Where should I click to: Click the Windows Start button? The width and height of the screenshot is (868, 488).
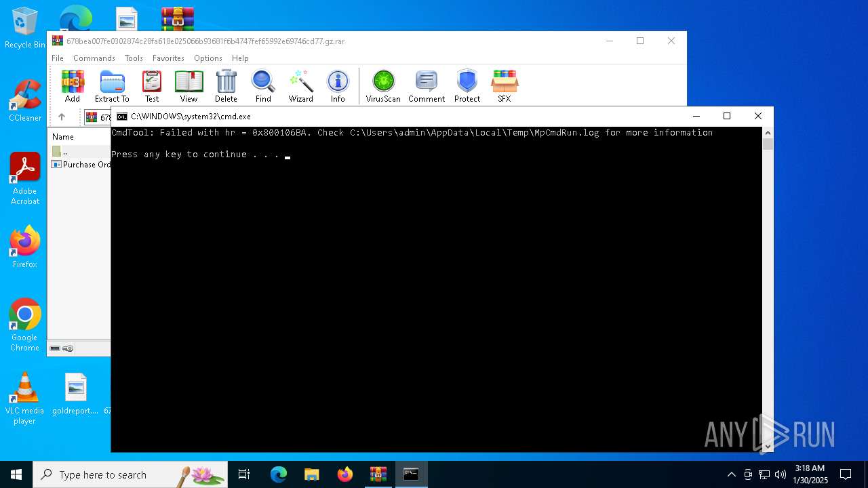pyautogui.click(x=16, y=474)
